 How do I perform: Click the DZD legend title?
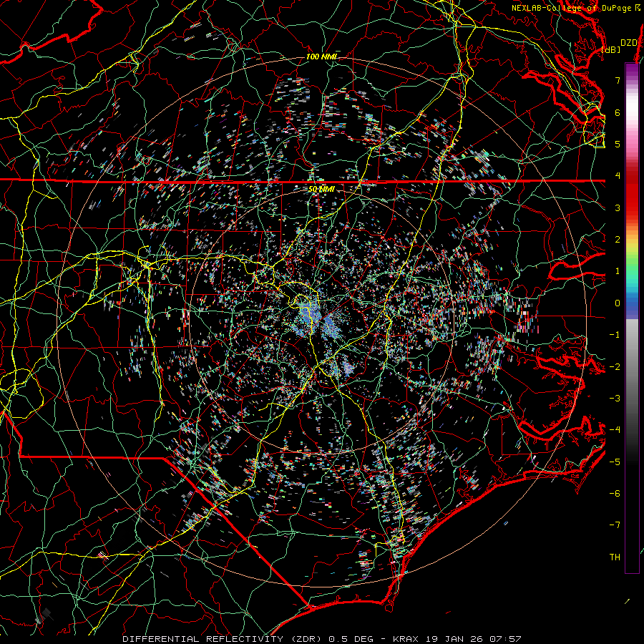[x=628, y=43]
